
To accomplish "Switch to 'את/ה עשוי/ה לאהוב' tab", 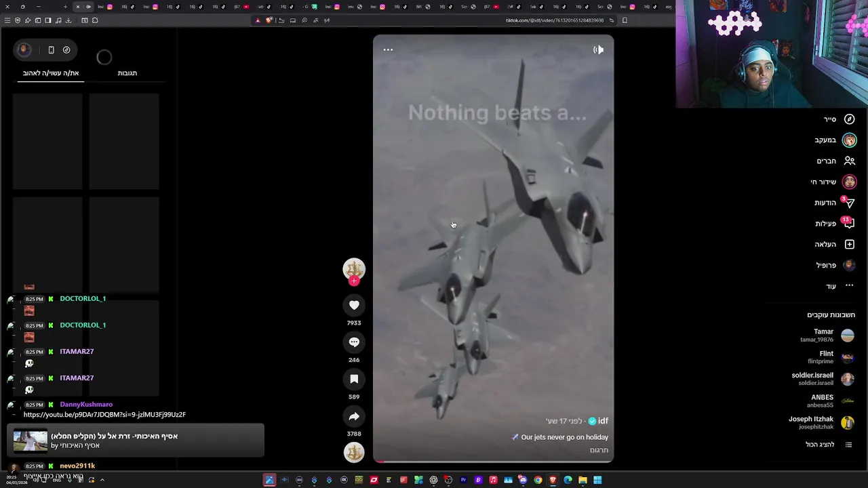I will click(x=51, y=73).
